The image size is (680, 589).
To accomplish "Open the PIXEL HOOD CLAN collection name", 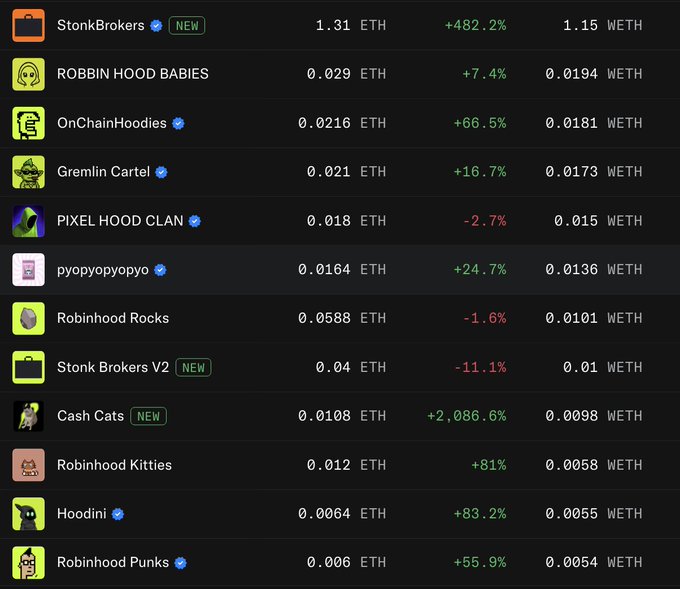I will click(x=120, y=221).
